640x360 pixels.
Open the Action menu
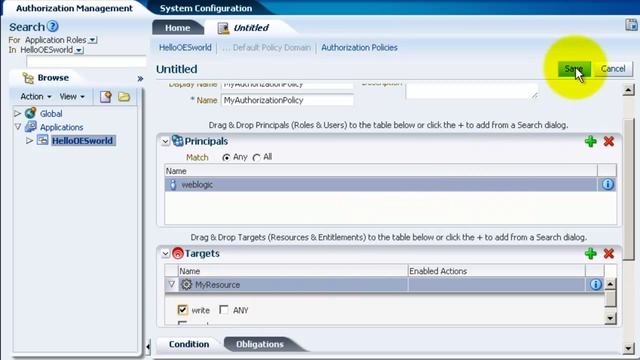[x=36, y=97]
